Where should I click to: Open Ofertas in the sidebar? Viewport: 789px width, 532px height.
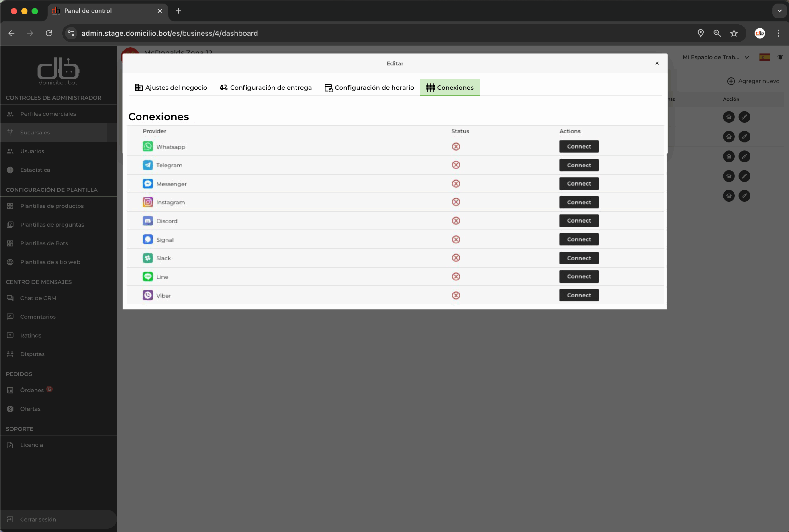coord(58,409)
